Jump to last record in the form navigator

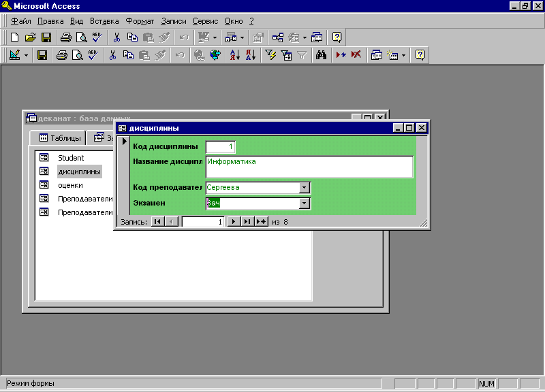coord(247,221)
